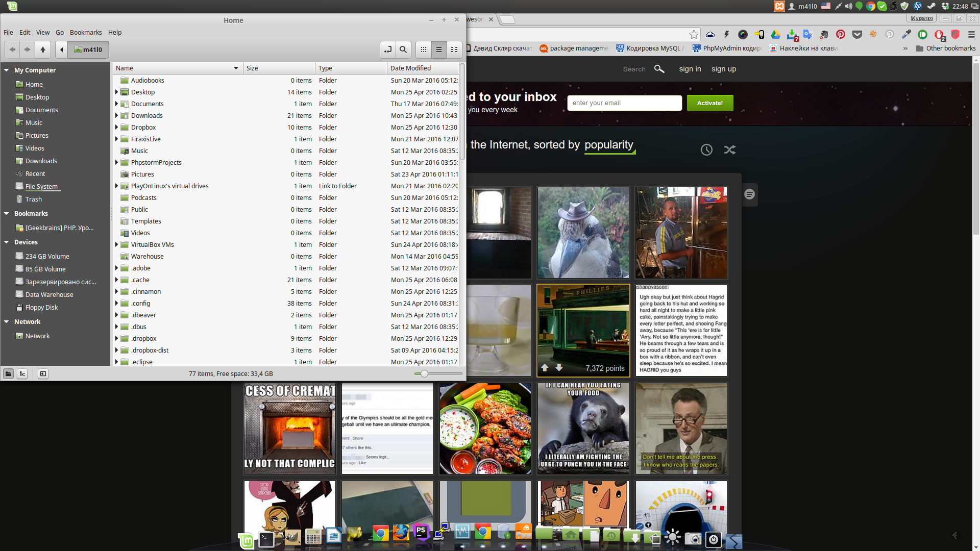Viewport: 980px width, 551px height.
Task: Open AdBlock extension with badge 2
Action: (939, 35)
